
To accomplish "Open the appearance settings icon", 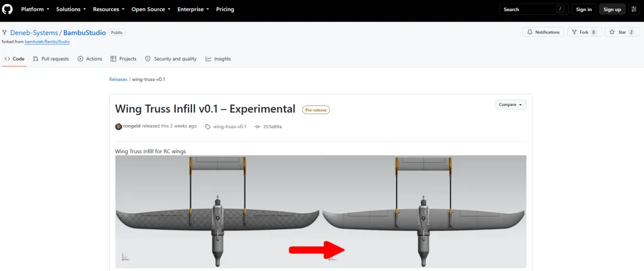I will pos(634,9).
